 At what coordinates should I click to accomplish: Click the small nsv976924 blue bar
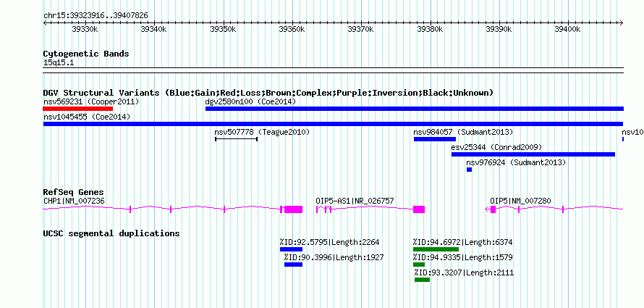pyautogui.click(x=469, y=170)
